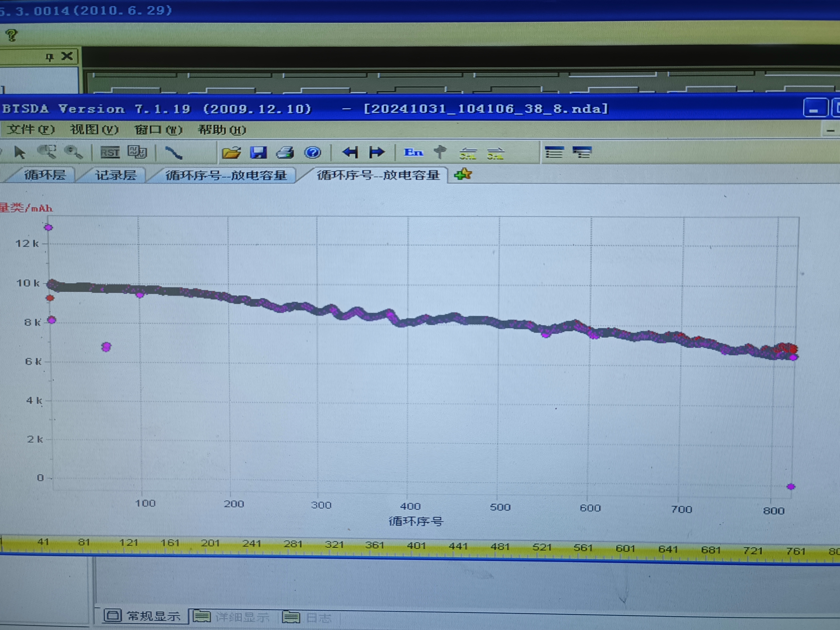Screen dimensions: 840x630
Task: Click the curve line tool icon
Action: click(174, 153)
